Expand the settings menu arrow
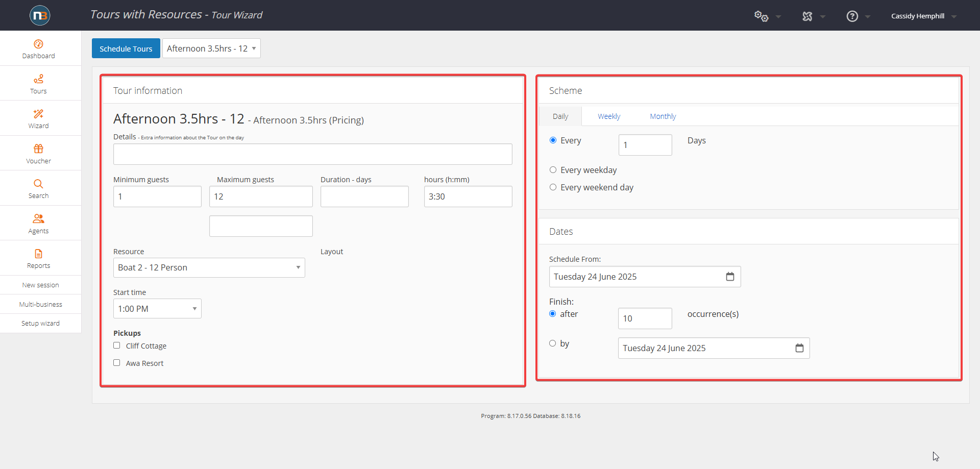 [778, 17]
